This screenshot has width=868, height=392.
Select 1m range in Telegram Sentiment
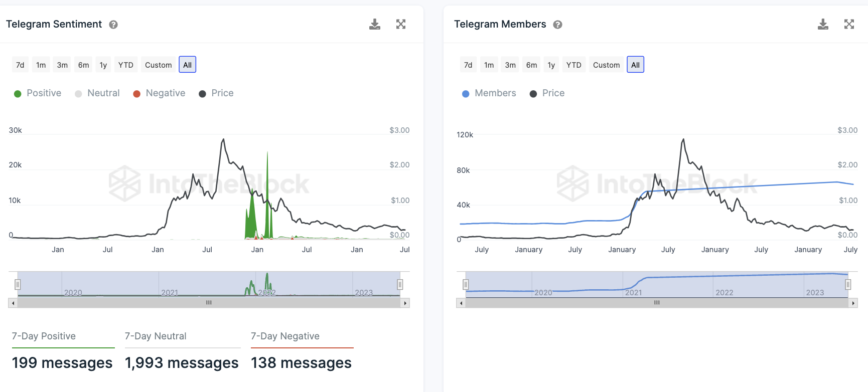tap(41, 65)
